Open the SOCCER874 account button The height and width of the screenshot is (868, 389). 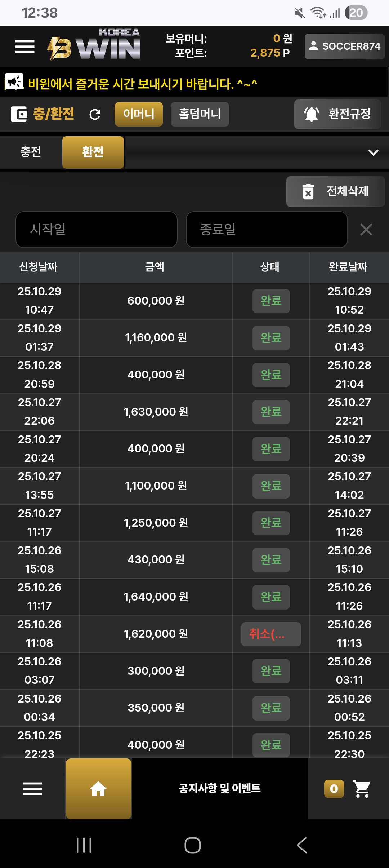(x=345, y=46)
